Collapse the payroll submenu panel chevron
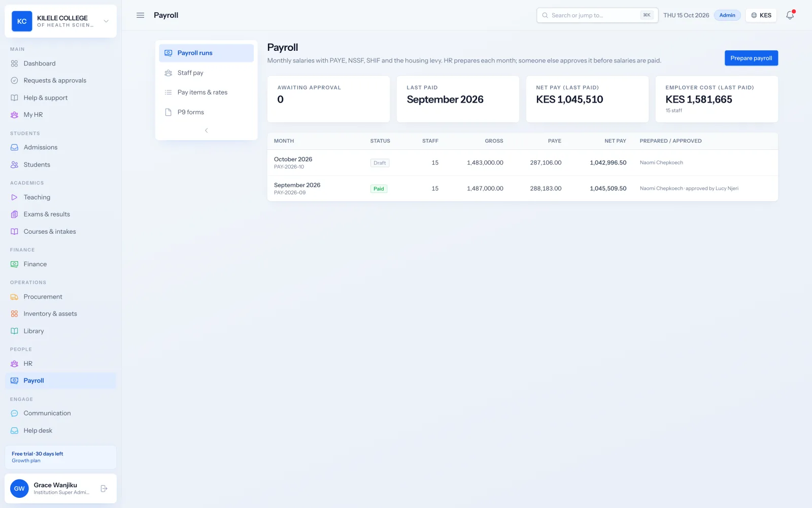This screenshot has width=812, height=508. click(x=206, y=131)
